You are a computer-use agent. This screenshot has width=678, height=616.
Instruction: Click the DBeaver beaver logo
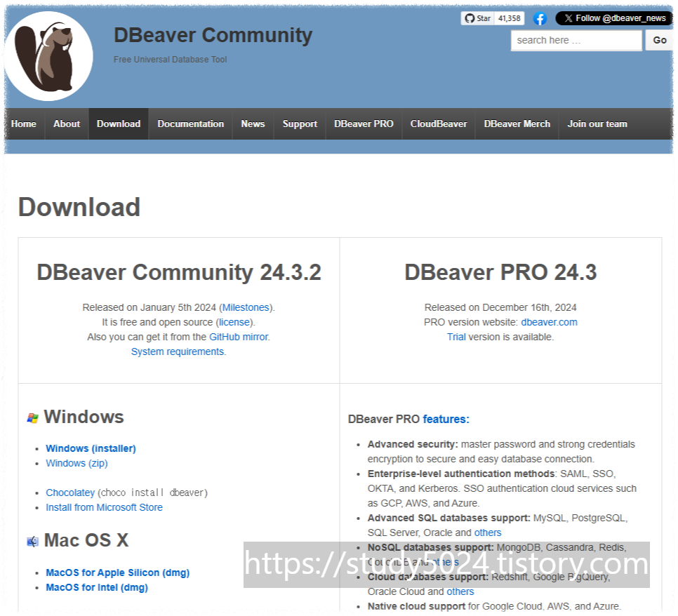point(48,56)
